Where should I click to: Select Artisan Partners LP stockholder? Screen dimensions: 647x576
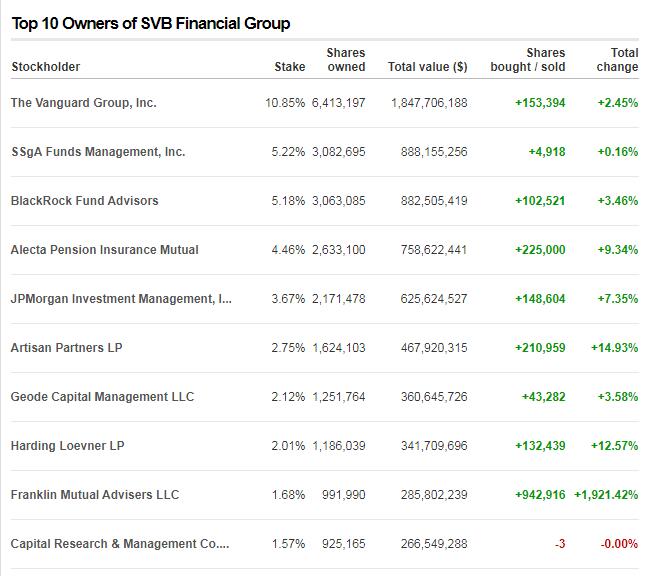click(x=67, y=348)
